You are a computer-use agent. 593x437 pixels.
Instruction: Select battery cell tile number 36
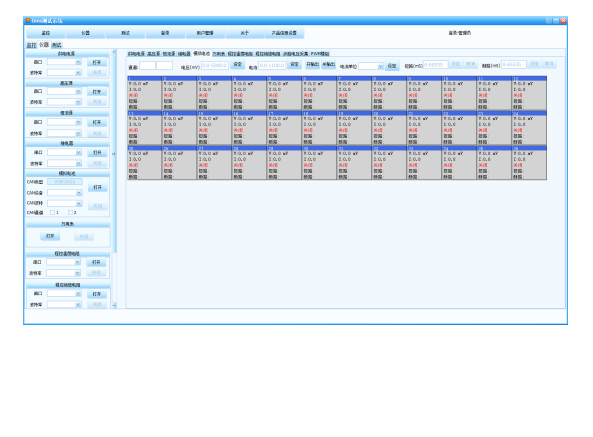click(x=529, y=163)
